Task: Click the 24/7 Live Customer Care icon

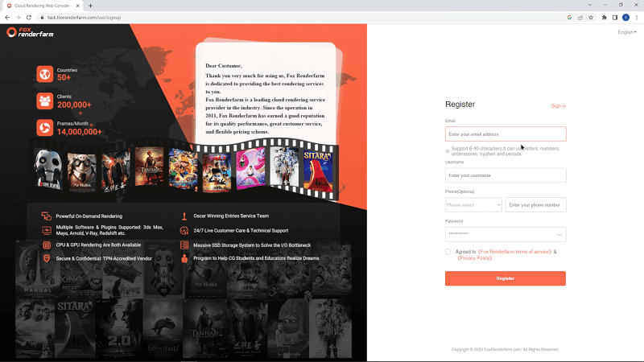Action: pos(184,231)
